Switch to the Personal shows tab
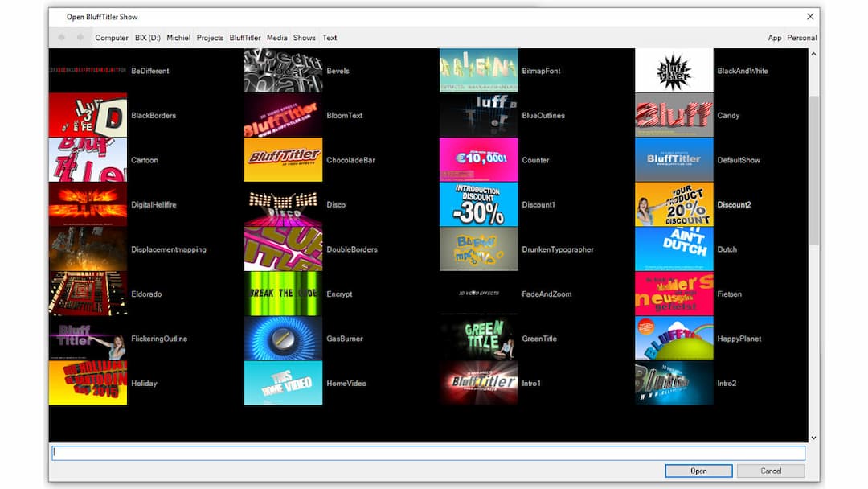Screen dimensions: 868x489 click(801, 37)
